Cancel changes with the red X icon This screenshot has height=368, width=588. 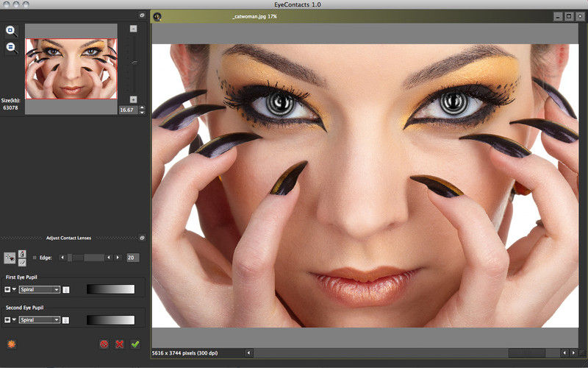pos(120,344)
